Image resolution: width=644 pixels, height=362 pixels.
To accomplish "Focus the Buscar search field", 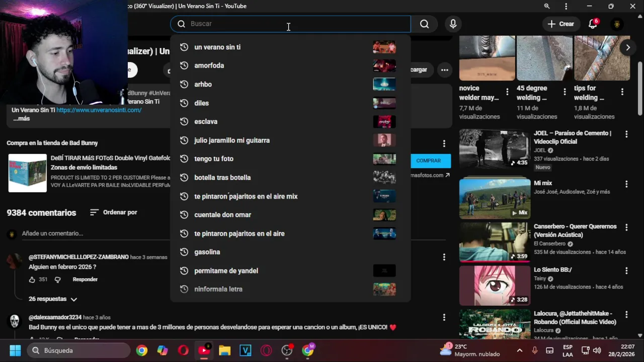I will pos(290,24).
